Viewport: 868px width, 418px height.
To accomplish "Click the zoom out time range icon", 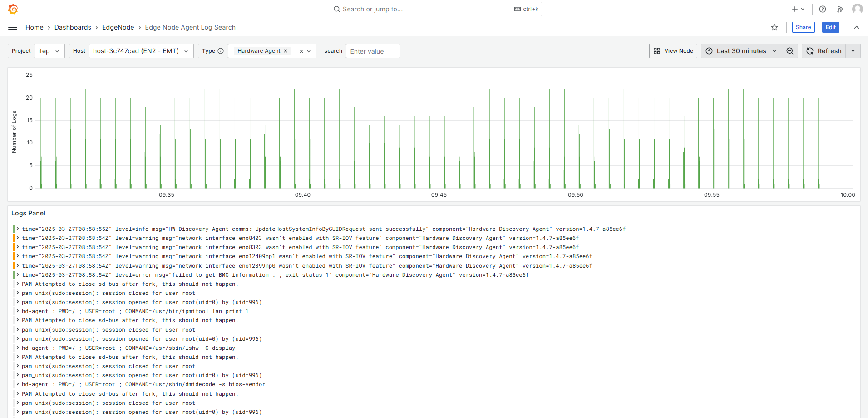I will click(x=790, y=51).
